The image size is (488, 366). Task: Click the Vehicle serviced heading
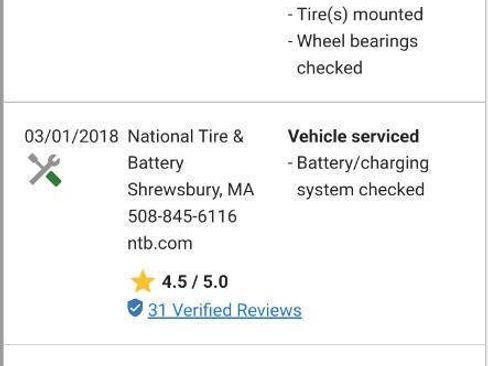[x=353, y=136]
